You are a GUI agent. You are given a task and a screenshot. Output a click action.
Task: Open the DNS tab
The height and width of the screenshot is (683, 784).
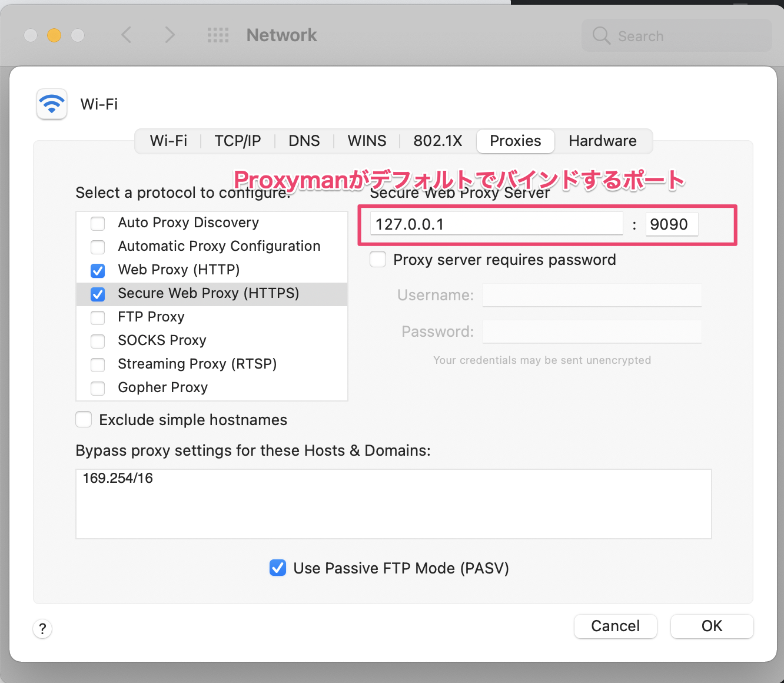pyautogui.click(x=304, y=141)
